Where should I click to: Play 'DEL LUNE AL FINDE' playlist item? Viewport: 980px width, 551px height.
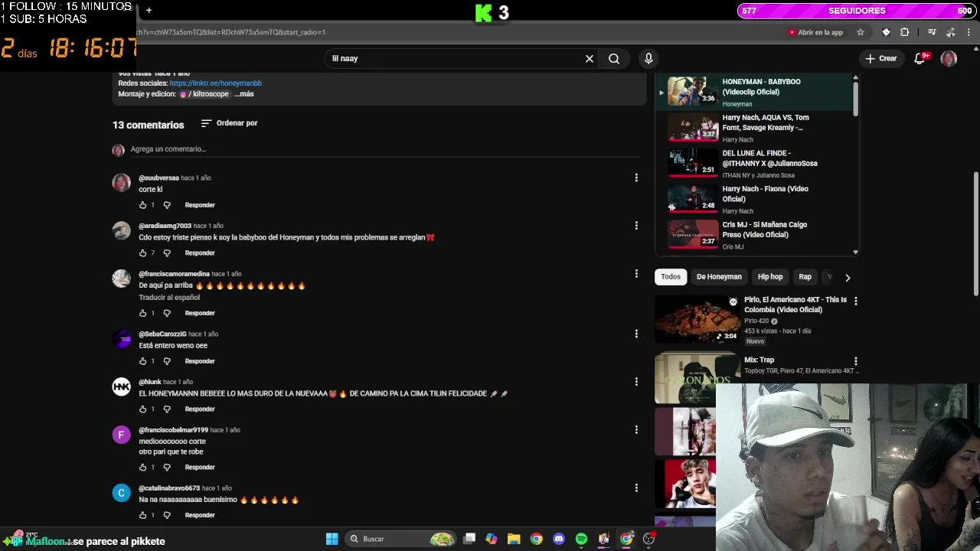(754, 164)
